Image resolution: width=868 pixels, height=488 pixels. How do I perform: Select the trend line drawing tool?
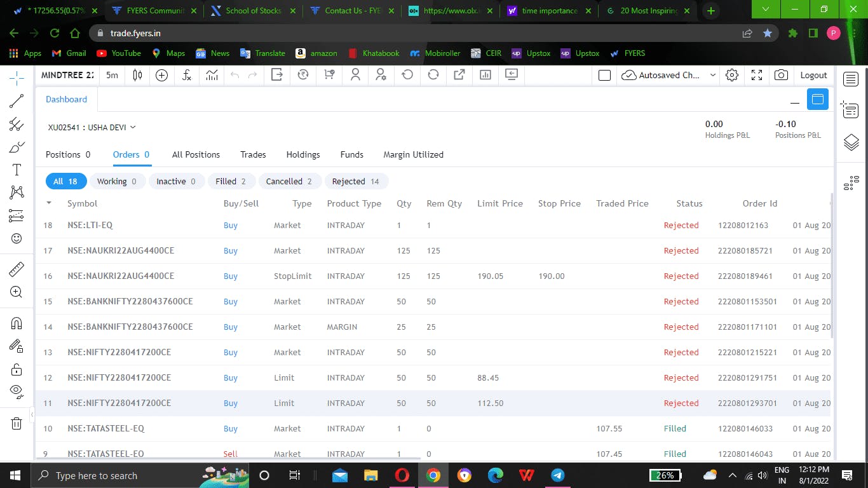coord(17,101)
